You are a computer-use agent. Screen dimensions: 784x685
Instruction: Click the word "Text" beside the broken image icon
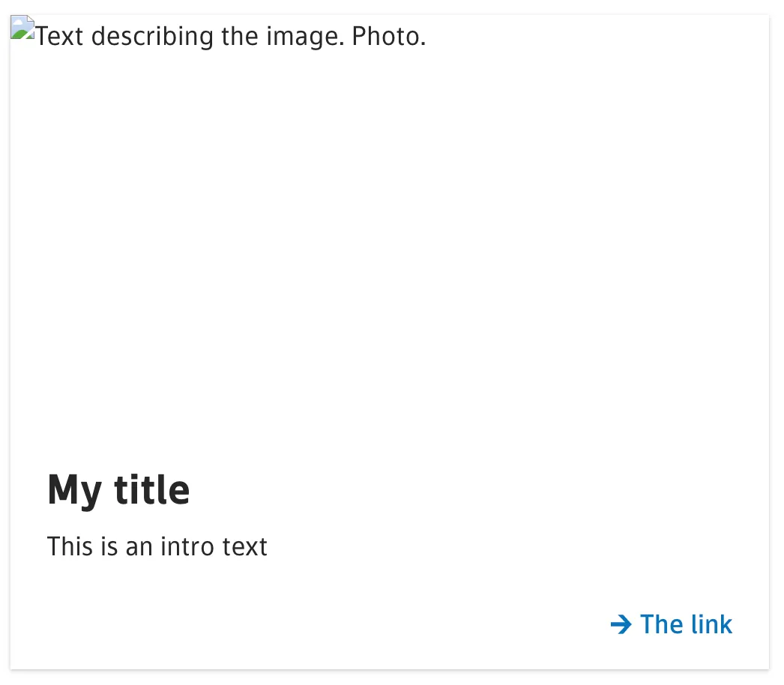coord(60,36)
